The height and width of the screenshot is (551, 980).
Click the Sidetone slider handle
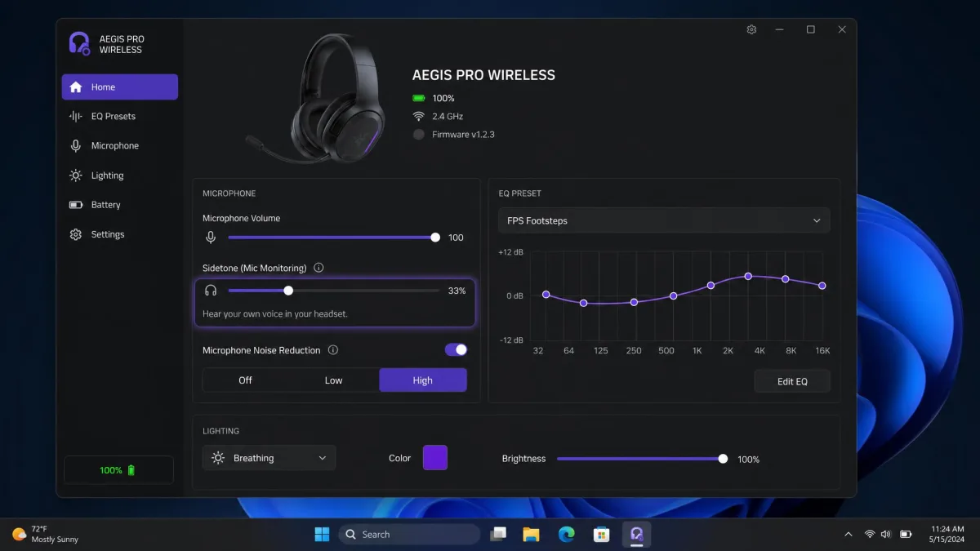point(288,291)
